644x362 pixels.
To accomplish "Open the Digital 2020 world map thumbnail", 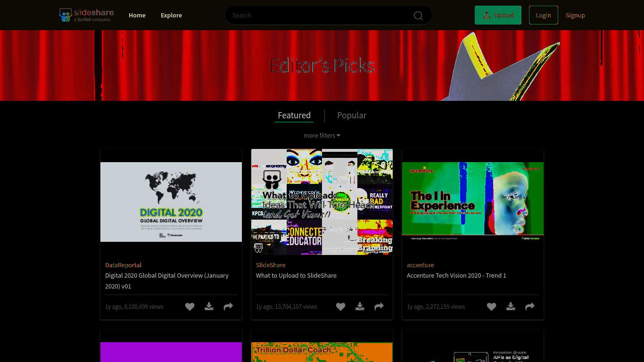I will coord(171,202).
